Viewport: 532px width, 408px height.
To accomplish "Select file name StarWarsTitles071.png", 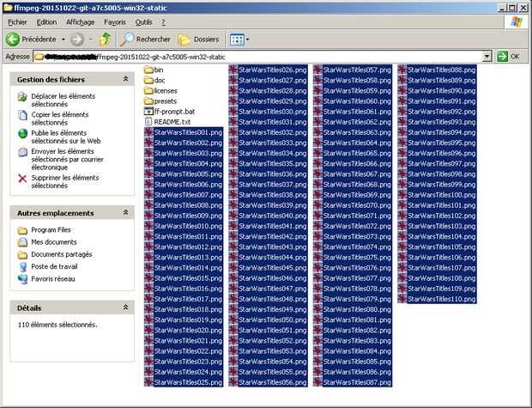I will tap(357, 216).
